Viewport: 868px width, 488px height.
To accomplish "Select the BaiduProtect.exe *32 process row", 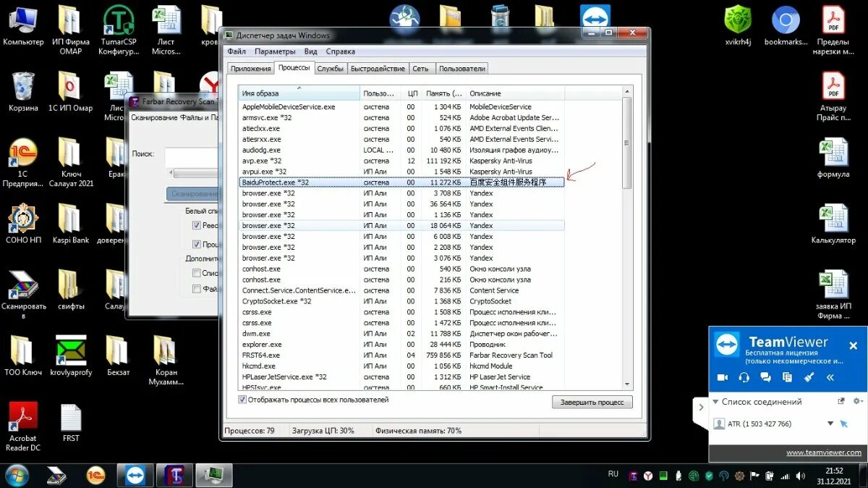I will tap(401, 182).
